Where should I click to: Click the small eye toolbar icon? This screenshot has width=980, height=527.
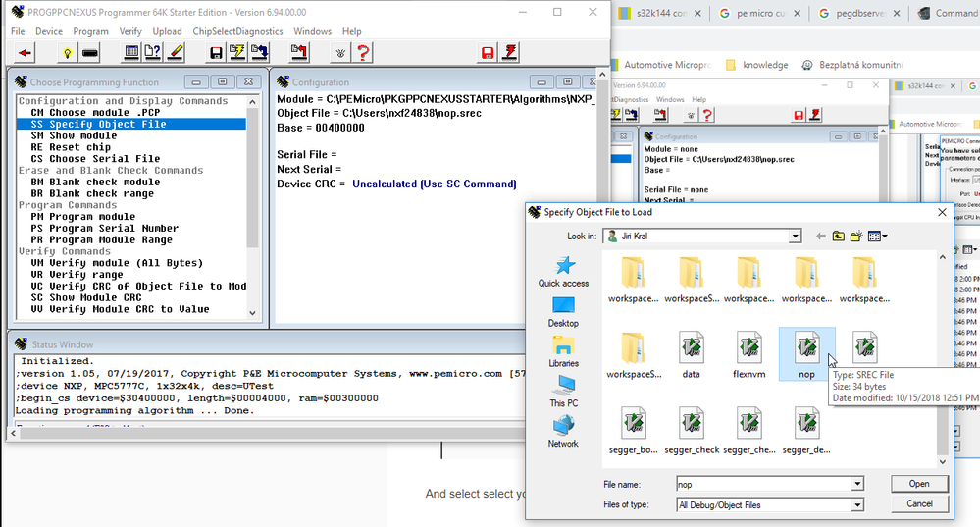coord(340,53)
